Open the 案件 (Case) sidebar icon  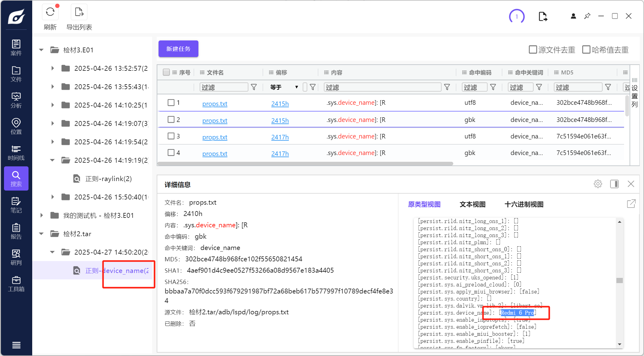16,47
